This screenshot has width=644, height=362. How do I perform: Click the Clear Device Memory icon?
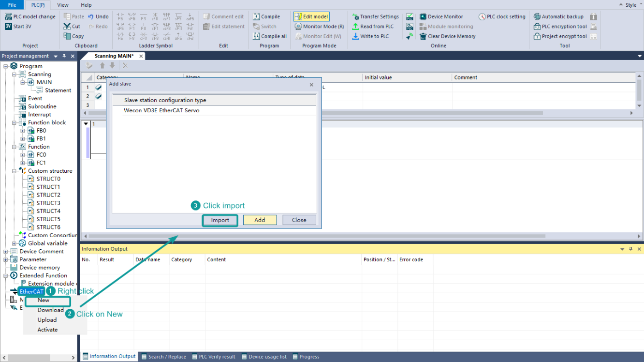[423, 36]
